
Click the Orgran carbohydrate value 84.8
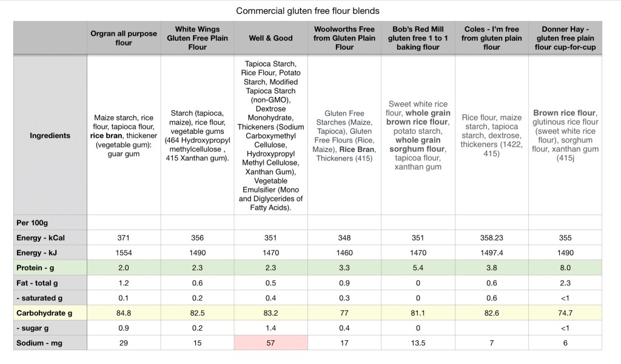[x=124, y=314]
